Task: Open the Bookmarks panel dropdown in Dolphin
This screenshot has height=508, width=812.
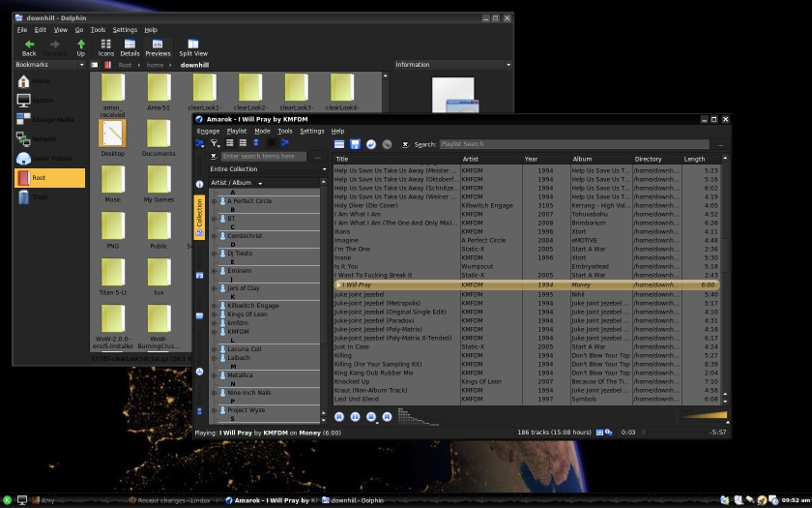Action: 81,65
